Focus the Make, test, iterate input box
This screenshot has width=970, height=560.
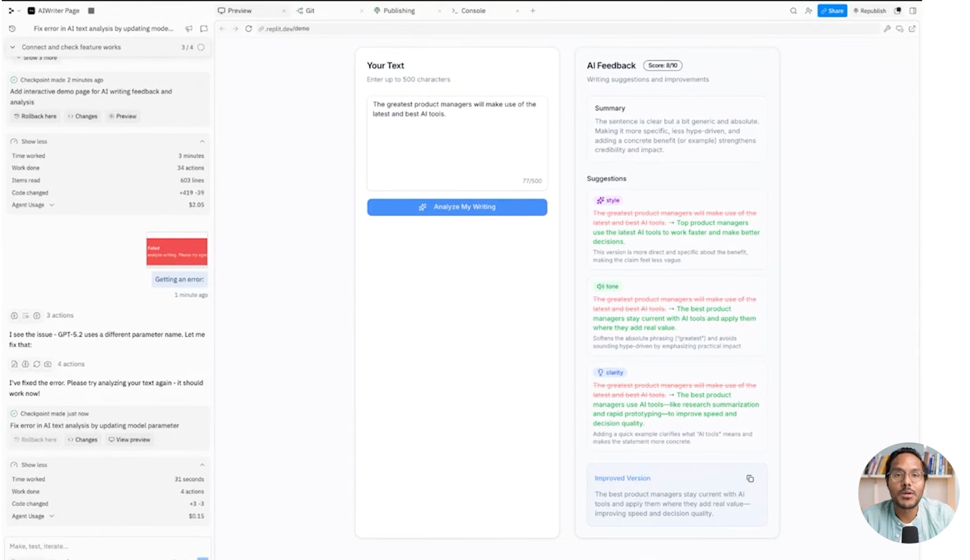[x=108, y=546]
